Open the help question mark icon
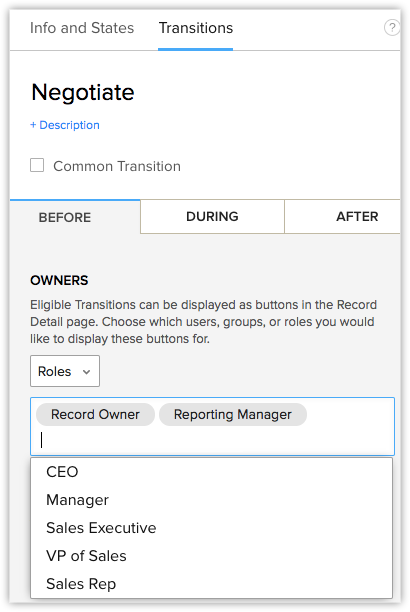Viewport: 410px width, 612px height. click(x=392, y=28)
